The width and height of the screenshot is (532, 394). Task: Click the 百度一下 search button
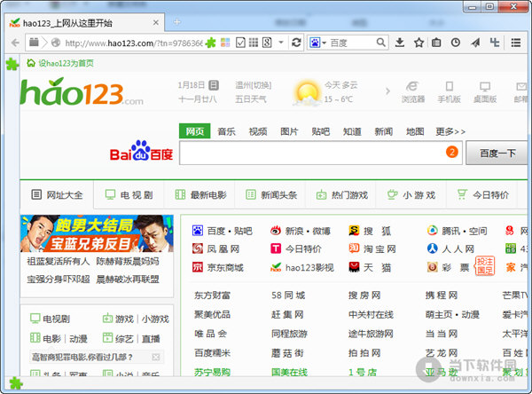(x=497, y=154)
